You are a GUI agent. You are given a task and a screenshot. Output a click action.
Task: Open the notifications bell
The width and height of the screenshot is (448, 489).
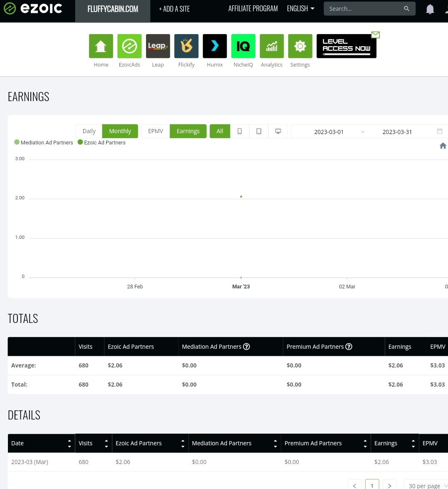[430, 9]
